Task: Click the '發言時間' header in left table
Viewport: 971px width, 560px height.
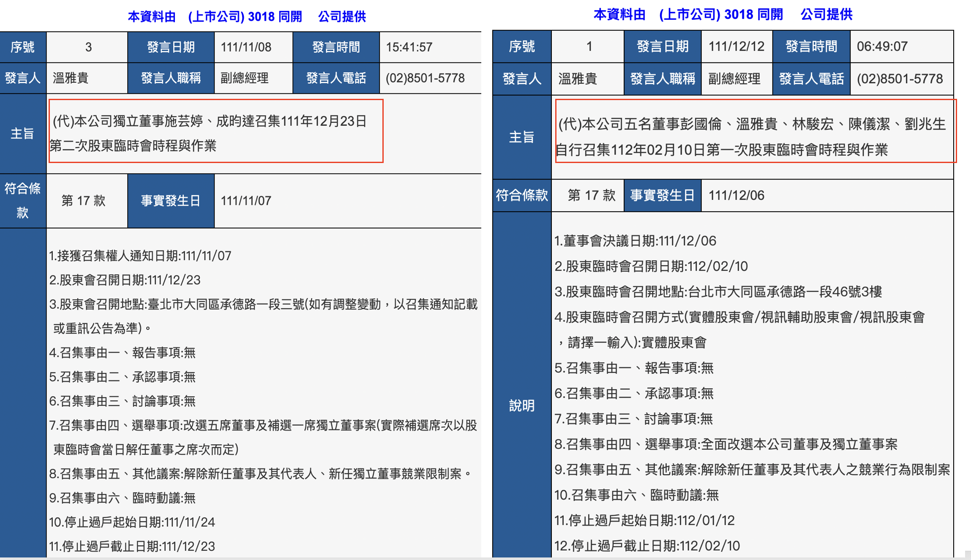Action: [x=336, y=47]
